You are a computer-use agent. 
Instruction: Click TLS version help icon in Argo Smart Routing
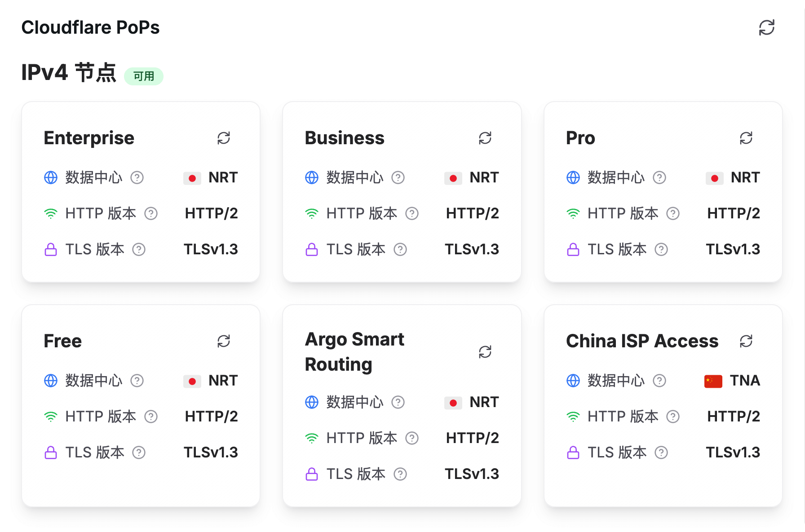[x=400, y=474]
